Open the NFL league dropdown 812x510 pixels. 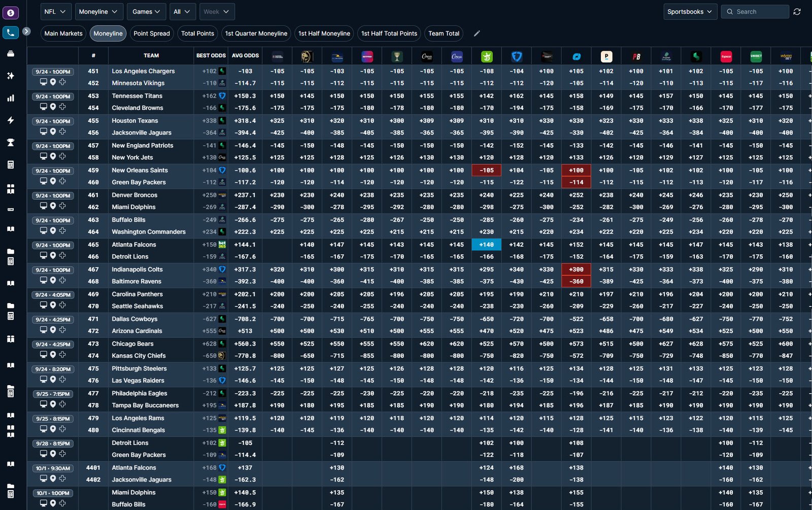pyautogui.click(x=55, y=12)
